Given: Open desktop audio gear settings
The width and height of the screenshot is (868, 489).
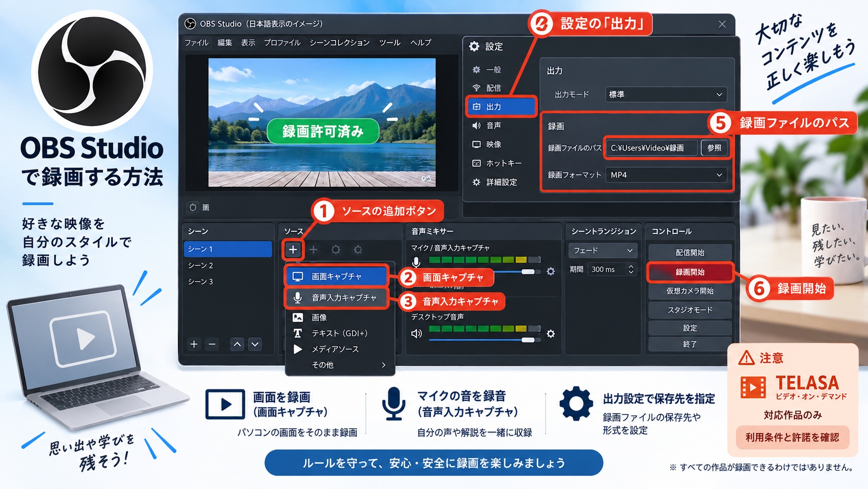Looking at the screenshot, I should [551, 334].
